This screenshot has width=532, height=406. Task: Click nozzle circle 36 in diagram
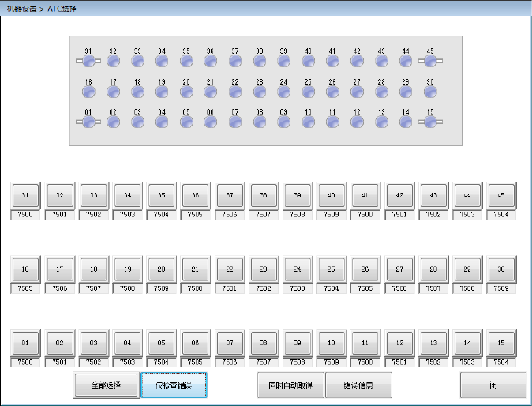pyautogui.click(x=211, y=61)
